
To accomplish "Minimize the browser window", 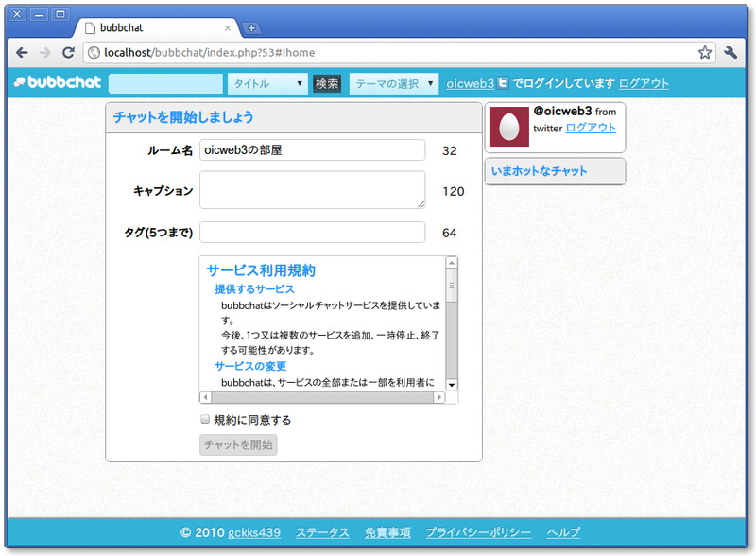I will 39,14.
